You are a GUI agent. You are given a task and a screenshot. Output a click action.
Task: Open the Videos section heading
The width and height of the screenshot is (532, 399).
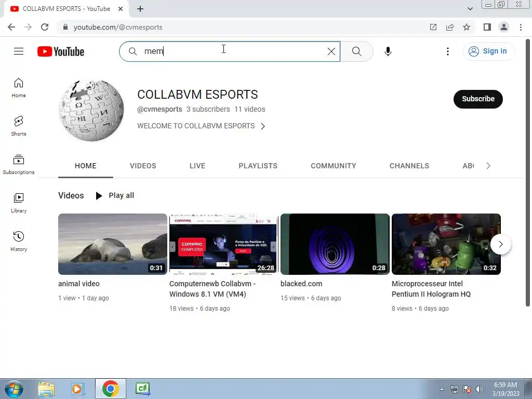click(71, 196)
